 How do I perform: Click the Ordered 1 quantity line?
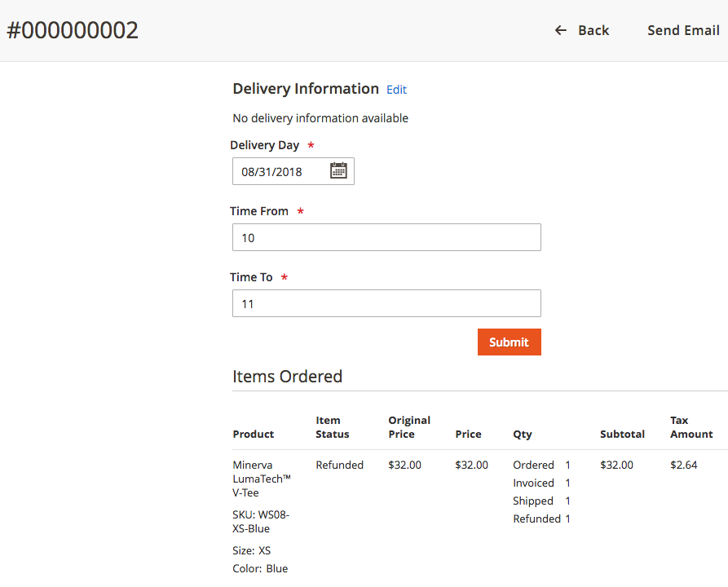point(541,465)
